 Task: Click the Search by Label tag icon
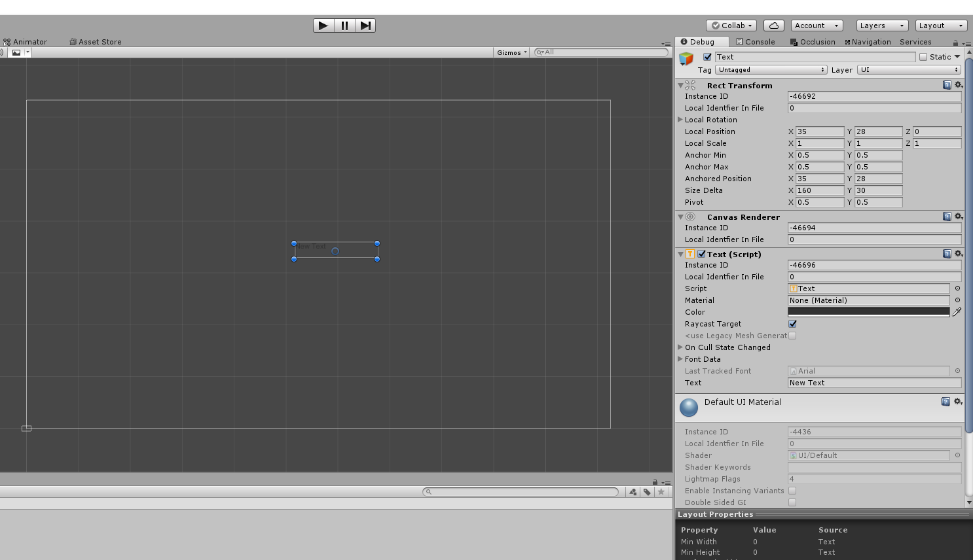tap(647, 492)
